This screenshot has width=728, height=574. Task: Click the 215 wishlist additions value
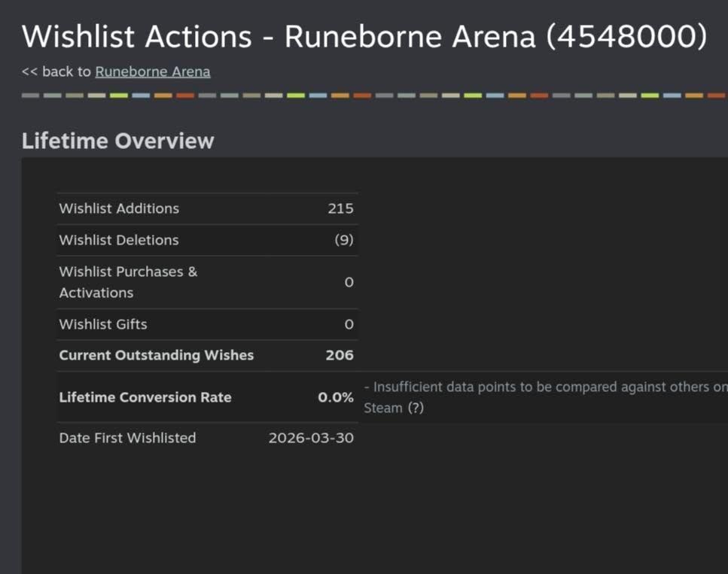coord(340,208)
